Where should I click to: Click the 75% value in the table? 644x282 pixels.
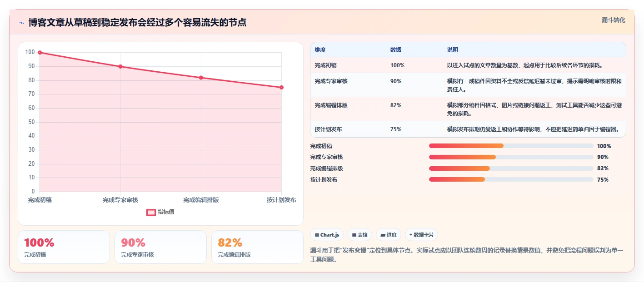[x=396, y=129]
